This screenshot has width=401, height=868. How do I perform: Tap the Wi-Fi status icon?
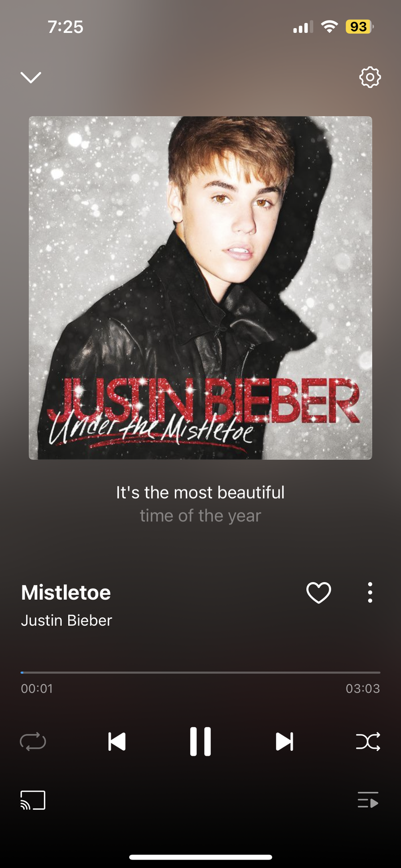[329, 27]
